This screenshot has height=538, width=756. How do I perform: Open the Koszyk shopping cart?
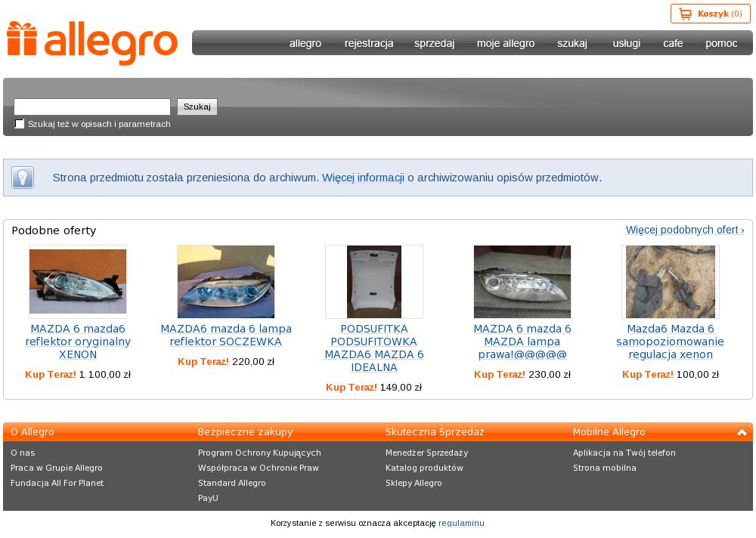tap(710, 14)
